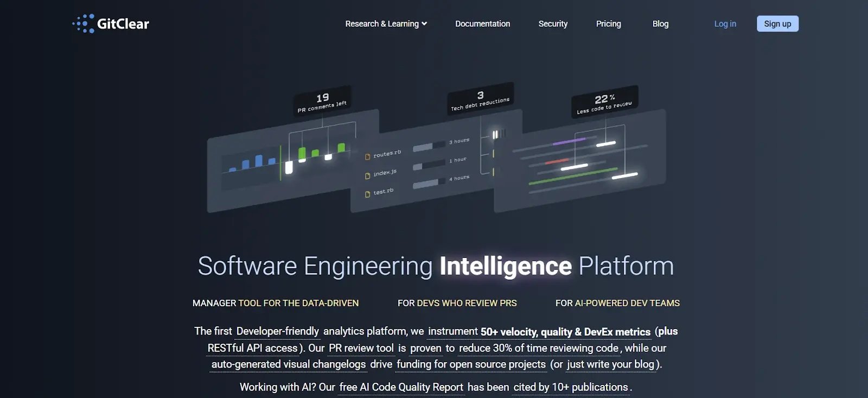Open auto-generated visual changelogs link
The height and width of the screenshot is (398, 868).
(289, 364)
